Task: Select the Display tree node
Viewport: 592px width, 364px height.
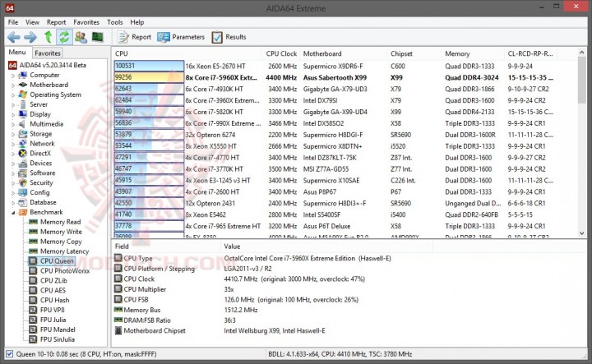Action: (40, 114)
